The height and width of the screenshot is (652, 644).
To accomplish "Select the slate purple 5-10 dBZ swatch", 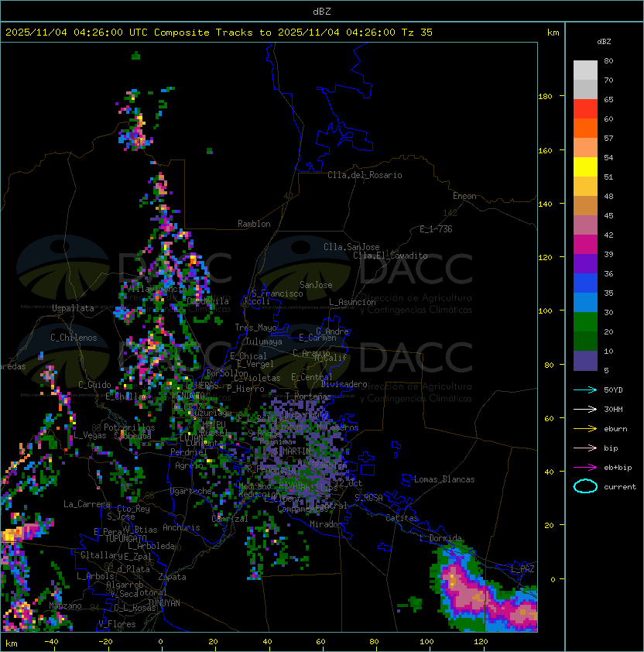I will click(x=585, y=361).
